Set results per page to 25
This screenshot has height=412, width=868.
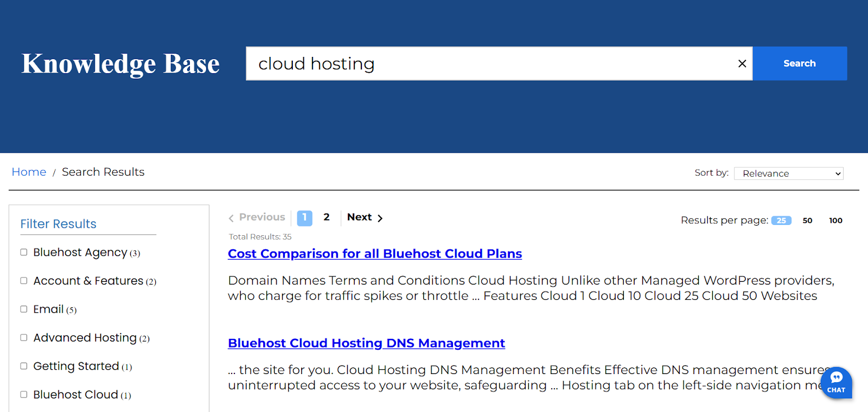coord(781,221)
